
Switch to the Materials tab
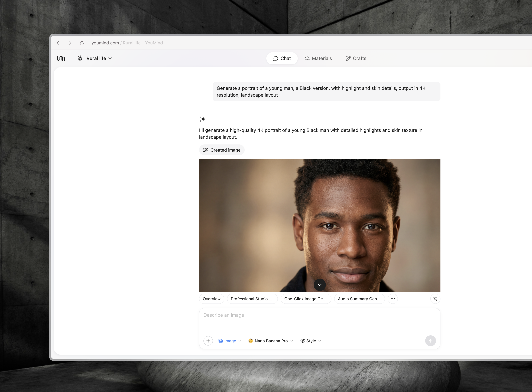318,58
